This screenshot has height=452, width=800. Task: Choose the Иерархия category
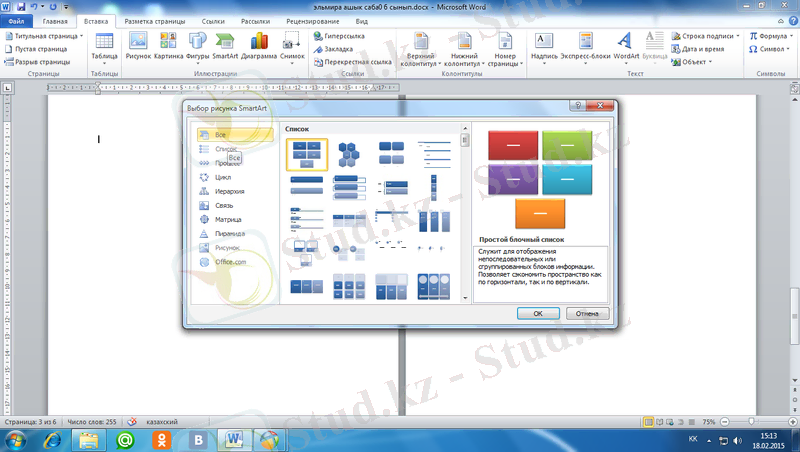point(229,191)
